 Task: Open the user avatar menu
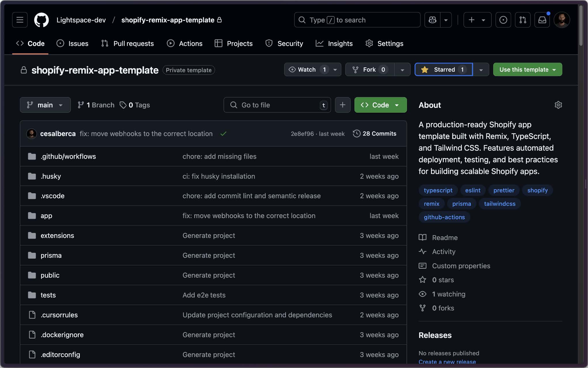pyautogui.click(x=562, y=20)
